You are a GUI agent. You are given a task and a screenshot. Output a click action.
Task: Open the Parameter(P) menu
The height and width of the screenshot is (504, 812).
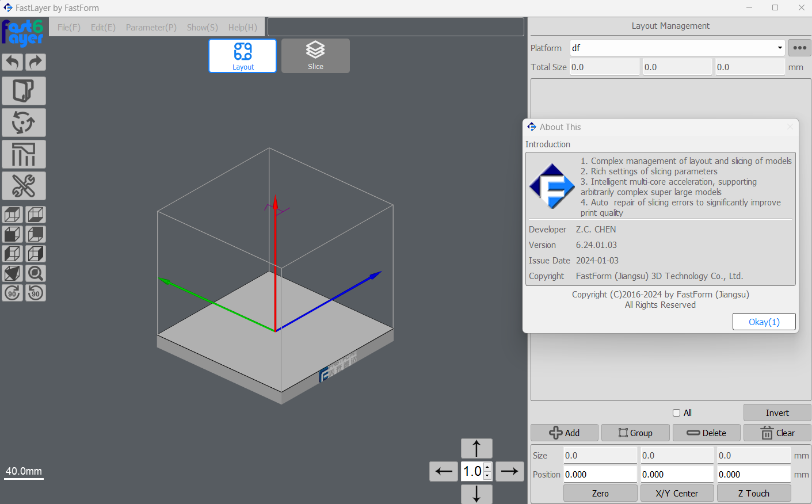151,27
